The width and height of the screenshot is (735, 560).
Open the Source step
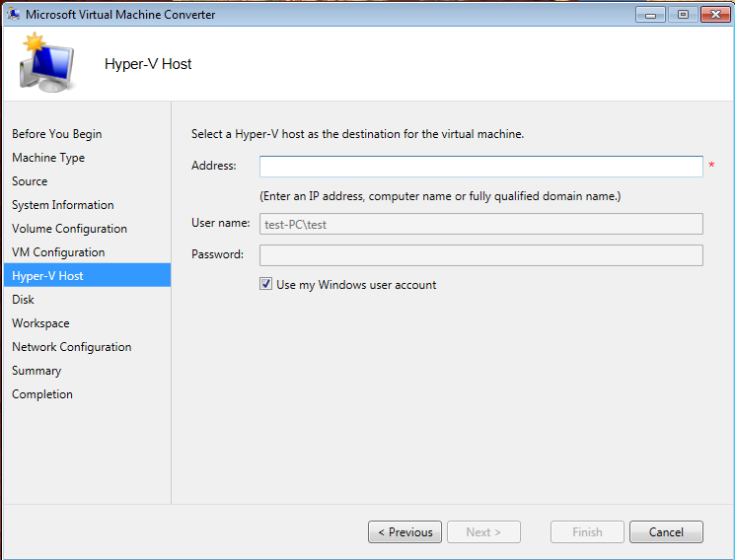pos(30,181)
